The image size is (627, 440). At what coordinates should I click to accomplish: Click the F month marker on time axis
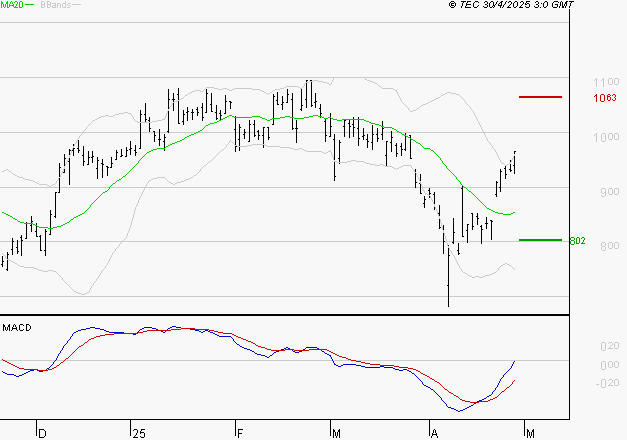pos(240,434)
